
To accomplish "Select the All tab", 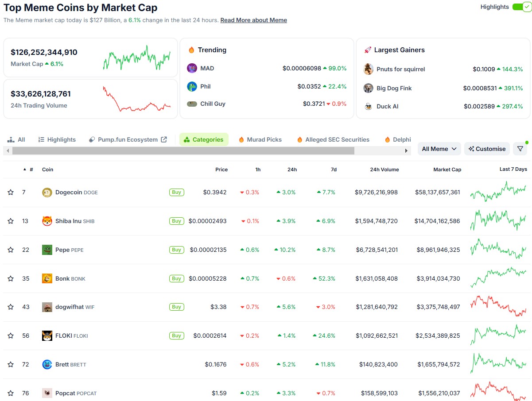I will pos(16,139).
